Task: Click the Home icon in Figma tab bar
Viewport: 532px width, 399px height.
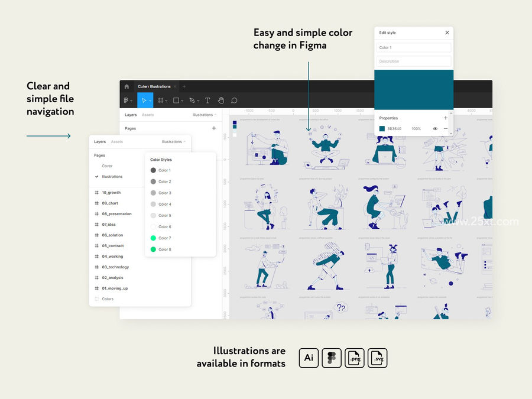Action: tap(126, 86)
